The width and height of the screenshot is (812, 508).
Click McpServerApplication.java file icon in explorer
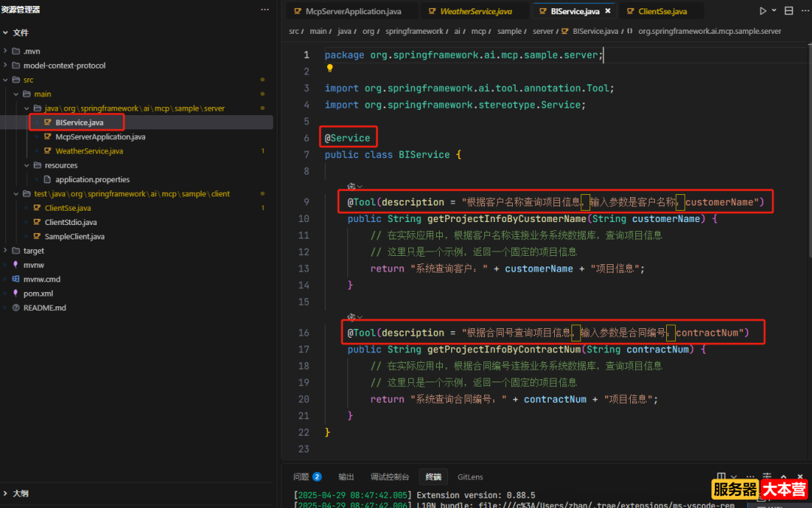coord(47,137)
